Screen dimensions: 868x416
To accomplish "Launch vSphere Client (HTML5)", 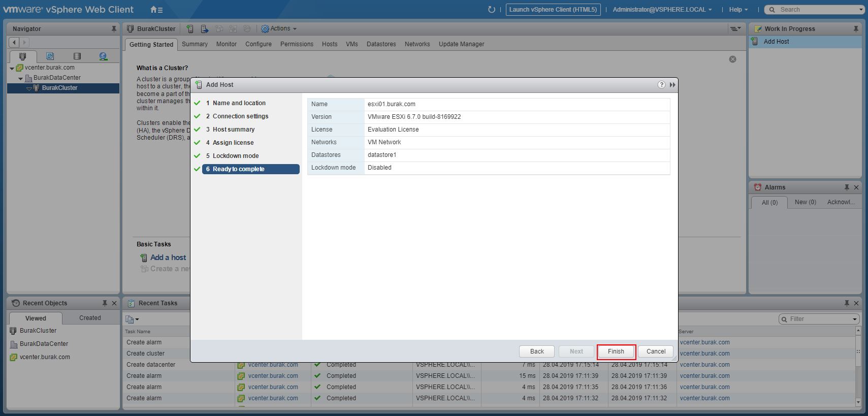I will pyautogui.click(x=553, y=10).
